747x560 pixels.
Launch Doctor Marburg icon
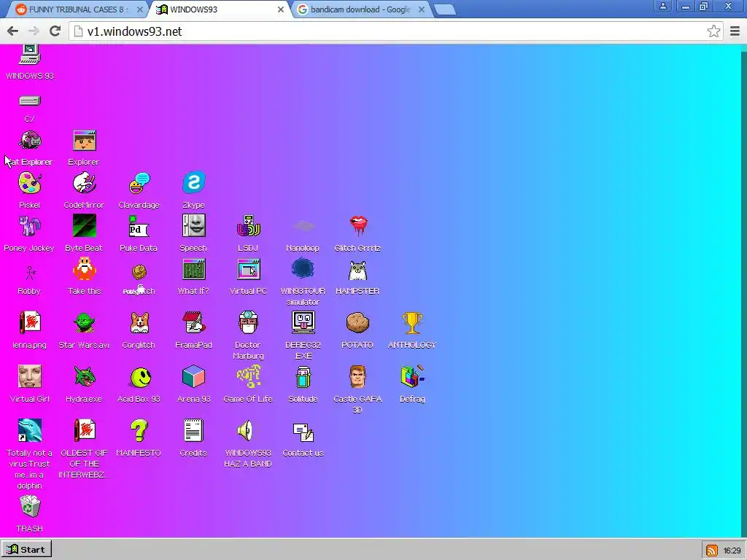point(248,322)
